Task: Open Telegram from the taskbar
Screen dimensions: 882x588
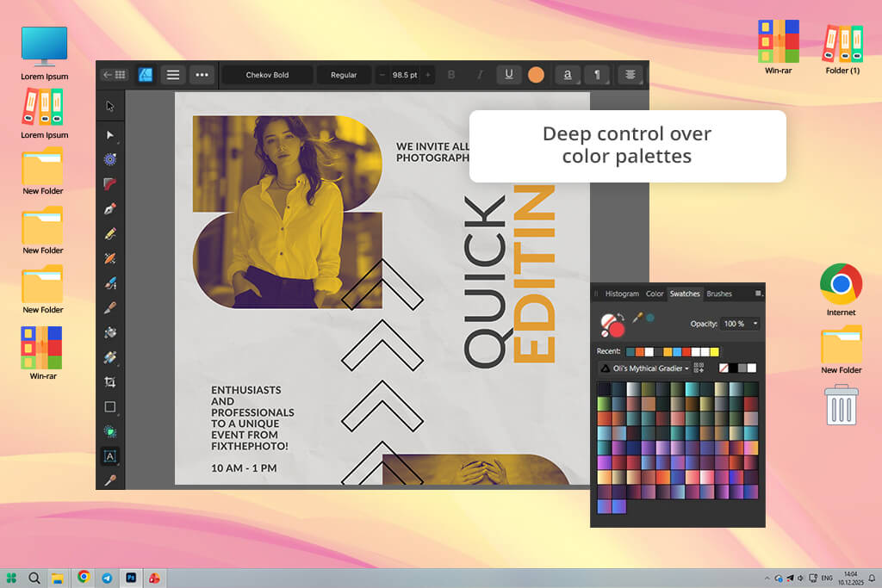Action: point(107,578)
